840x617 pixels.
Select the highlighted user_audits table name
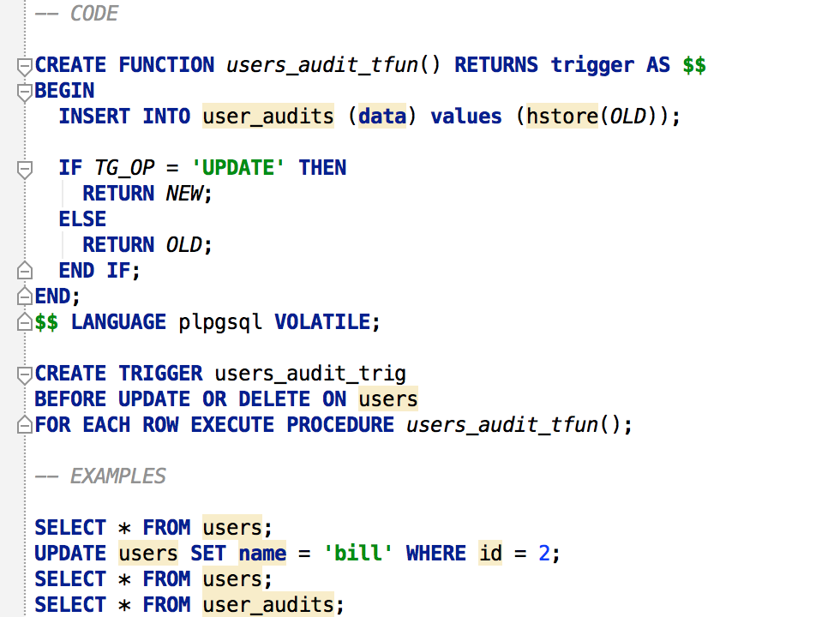pyautogui.click(x=267, y=116)
